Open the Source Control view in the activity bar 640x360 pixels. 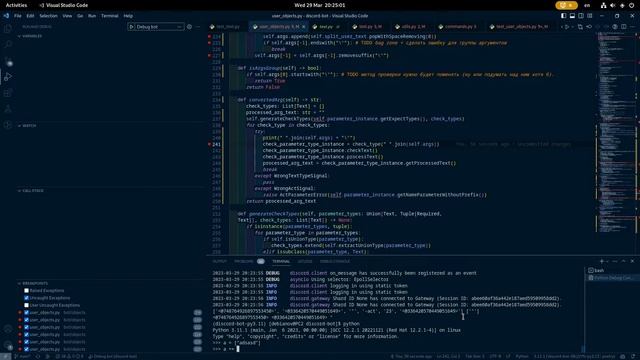point(8,61)
